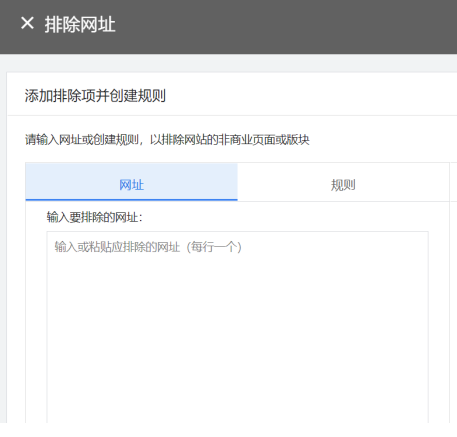
Task: Open rule creation via the 规则 tab label
Action: point(343,185)
